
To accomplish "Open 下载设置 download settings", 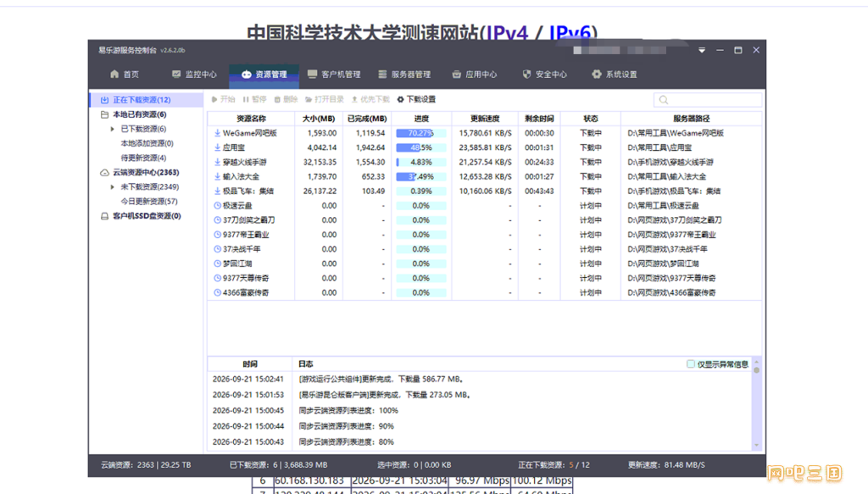I will coord(416,100).
